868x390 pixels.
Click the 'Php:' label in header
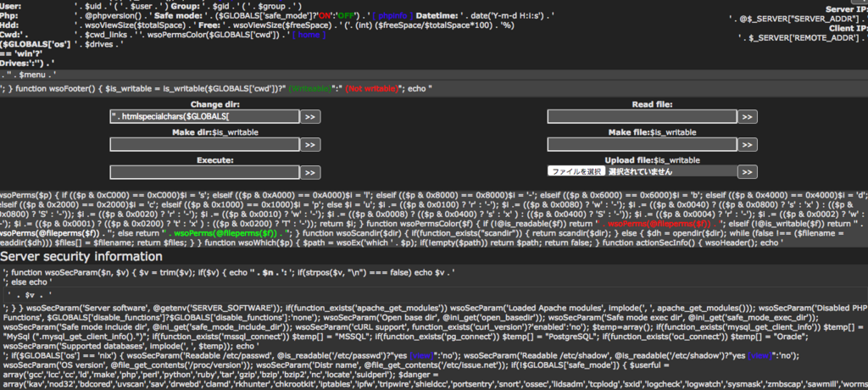pyautogui.click(x=9, y=15)
